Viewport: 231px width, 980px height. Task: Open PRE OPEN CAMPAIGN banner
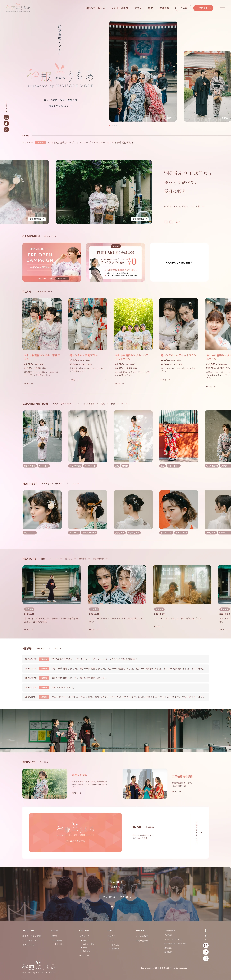pyautogui.click(x=52, y=262)
